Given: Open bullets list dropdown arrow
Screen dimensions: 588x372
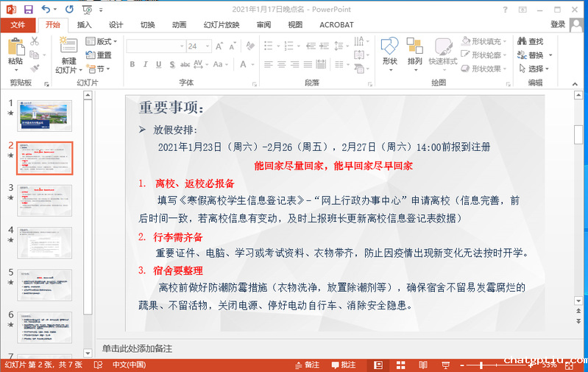Looking at the screenshot, I should point(278,46).
